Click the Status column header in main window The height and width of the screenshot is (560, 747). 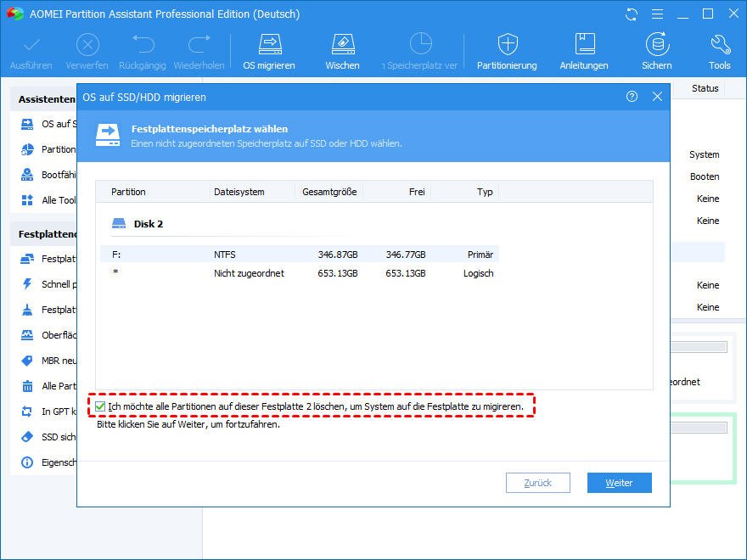[705, 88]
